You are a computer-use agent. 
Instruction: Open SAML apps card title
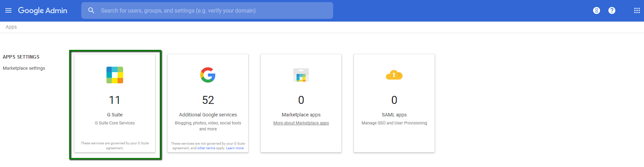point(394,115)
